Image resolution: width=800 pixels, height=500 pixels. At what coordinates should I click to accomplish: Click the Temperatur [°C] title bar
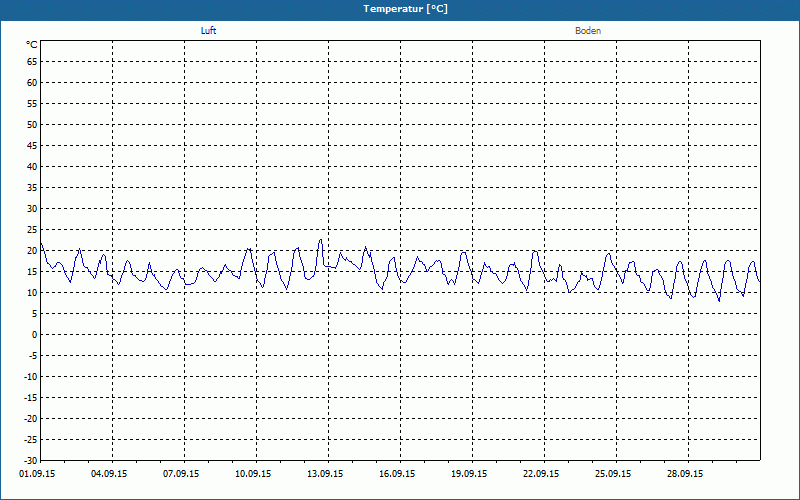[400, 9]
